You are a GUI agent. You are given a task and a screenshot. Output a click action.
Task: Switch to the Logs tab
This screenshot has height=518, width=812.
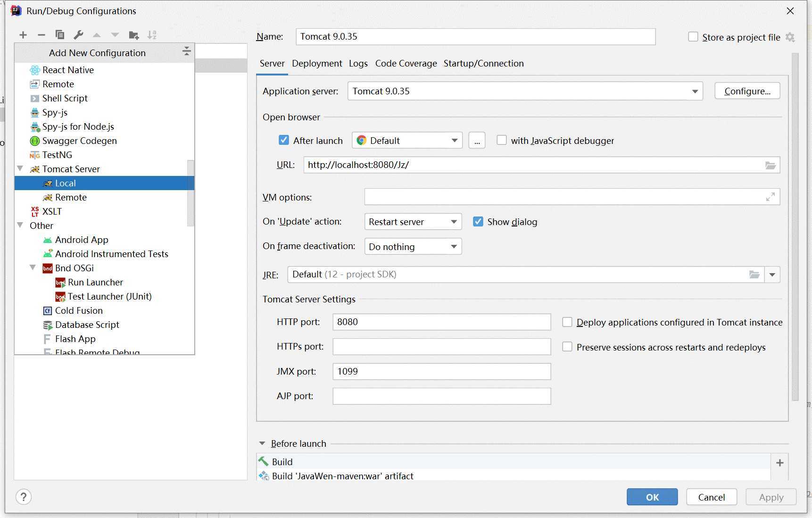point(358,64)
